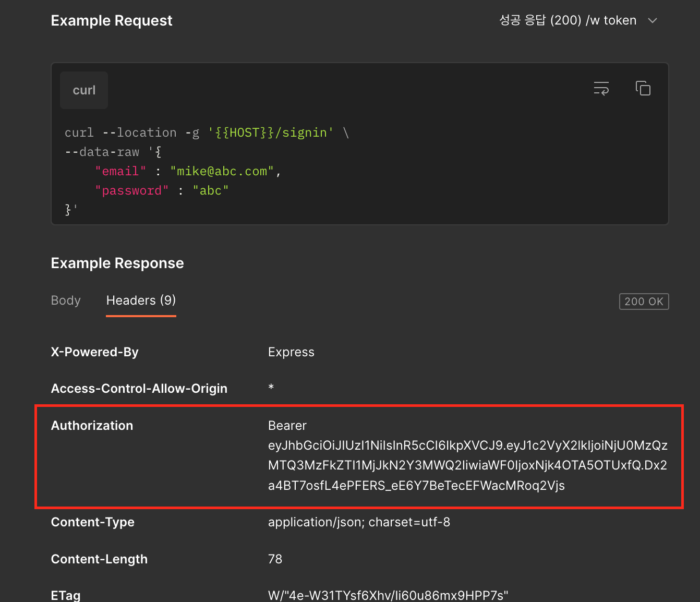
Task: Open the example selector chevron
Action: tap(653, 20)
